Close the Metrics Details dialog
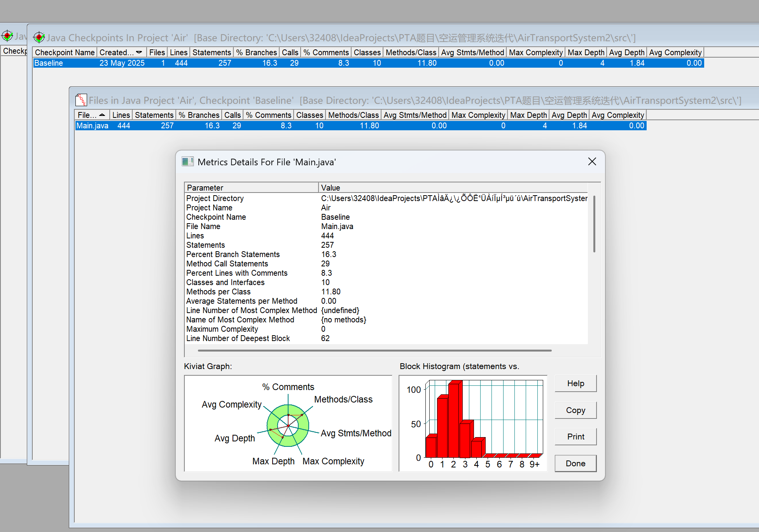This screenshot has width=759, height=532. coord(592,161)
